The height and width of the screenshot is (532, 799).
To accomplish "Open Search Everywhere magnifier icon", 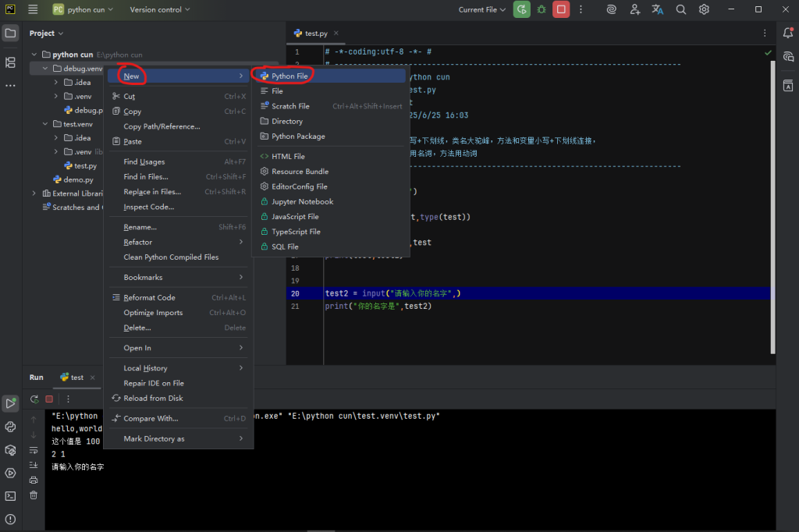I will tap(680, 9).
